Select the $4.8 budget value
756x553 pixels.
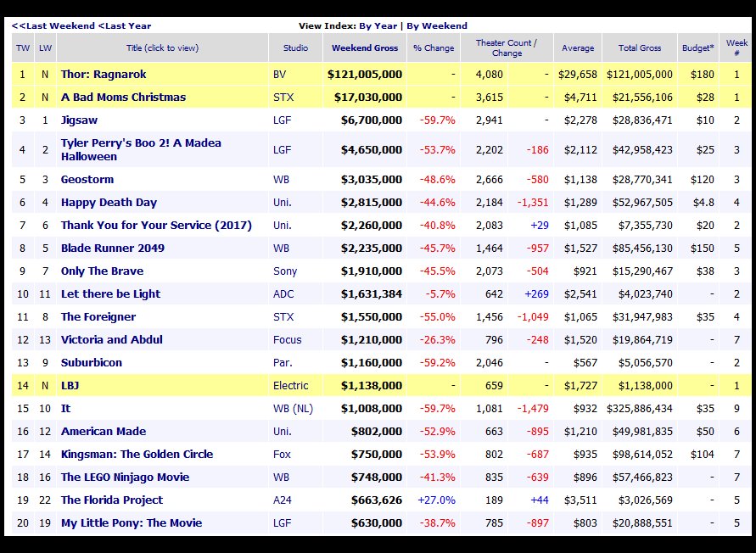point(703,203)
